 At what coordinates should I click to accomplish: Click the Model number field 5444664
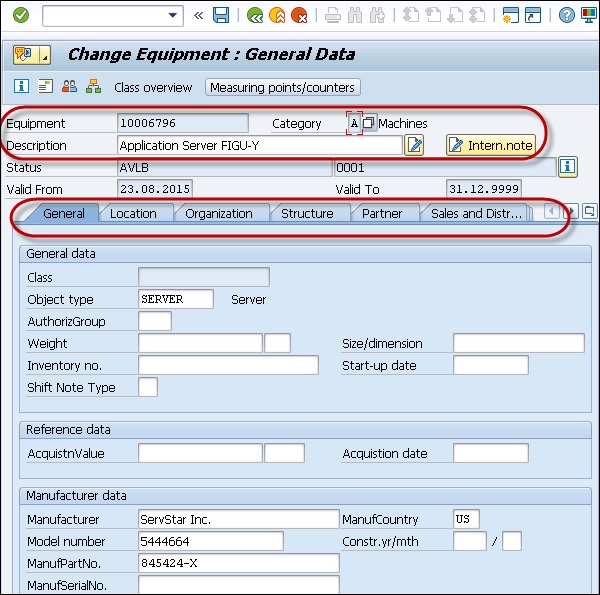211,541
